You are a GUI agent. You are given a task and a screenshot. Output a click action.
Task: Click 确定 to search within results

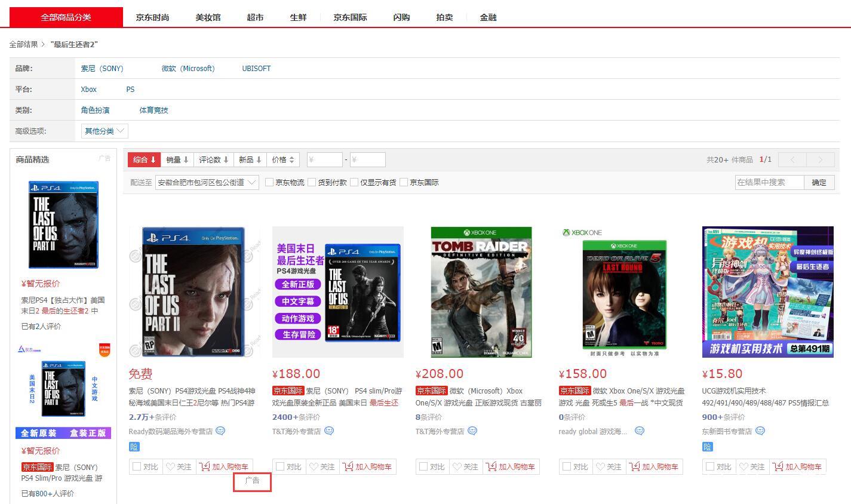(x=819, y=183)
